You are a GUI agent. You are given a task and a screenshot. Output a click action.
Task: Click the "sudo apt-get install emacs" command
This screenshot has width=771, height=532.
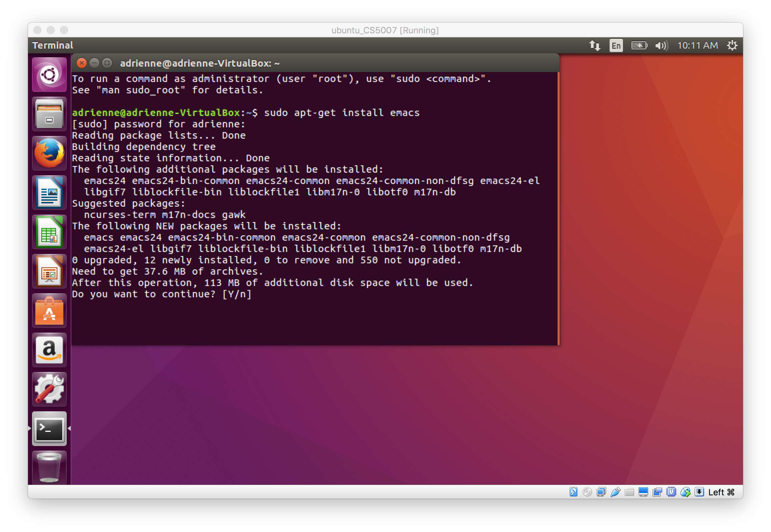(342, 113)
